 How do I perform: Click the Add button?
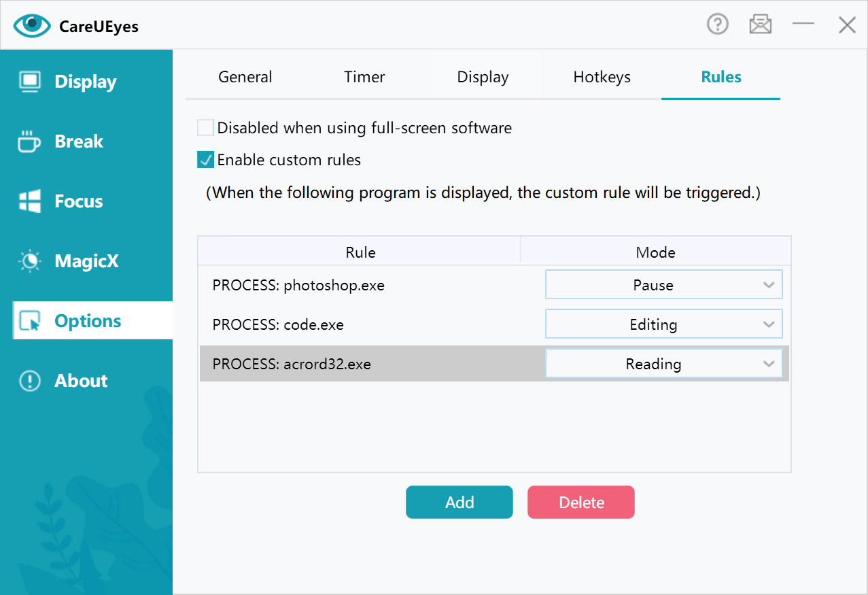click(x=459, y=503)
